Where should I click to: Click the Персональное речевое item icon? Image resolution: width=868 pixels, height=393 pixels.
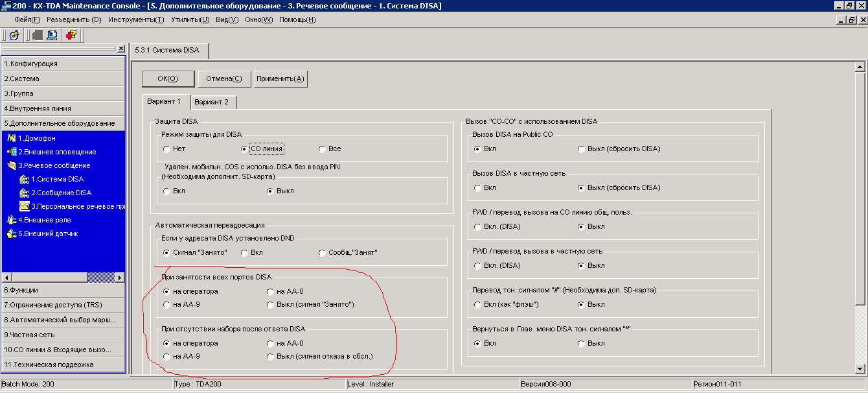[x=25, y=206]
